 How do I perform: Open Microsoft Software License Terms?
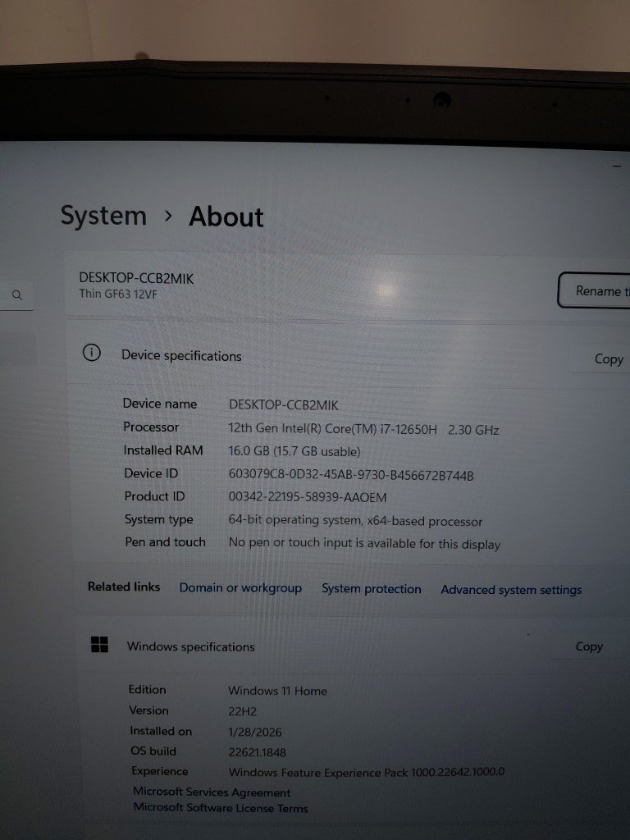coord(221,808)
